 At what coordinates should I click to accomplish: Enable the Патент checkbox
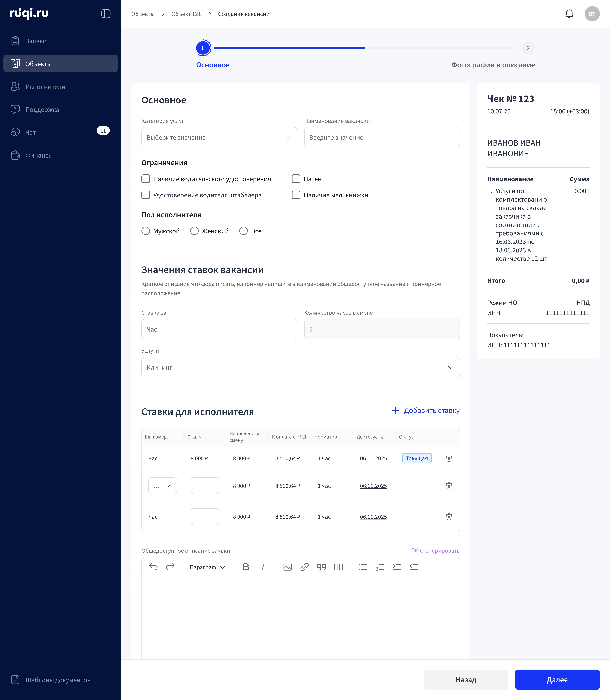point(296,179)
